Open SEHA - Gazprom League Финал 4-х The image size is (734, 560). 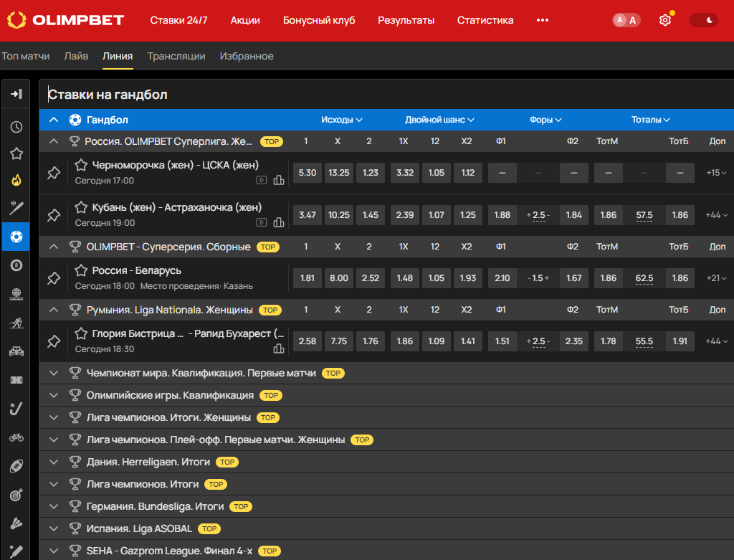coord(169,551)
